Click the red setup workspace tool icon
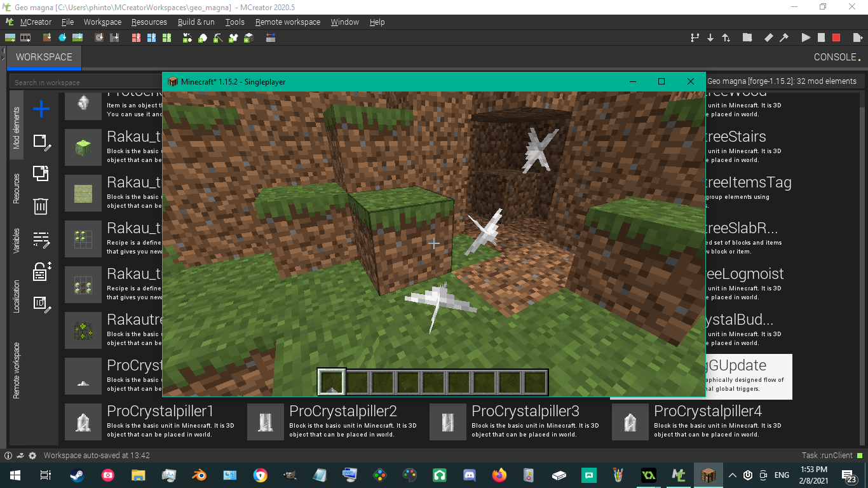Viewport: 868px width, 488px height. pos(136,38)
